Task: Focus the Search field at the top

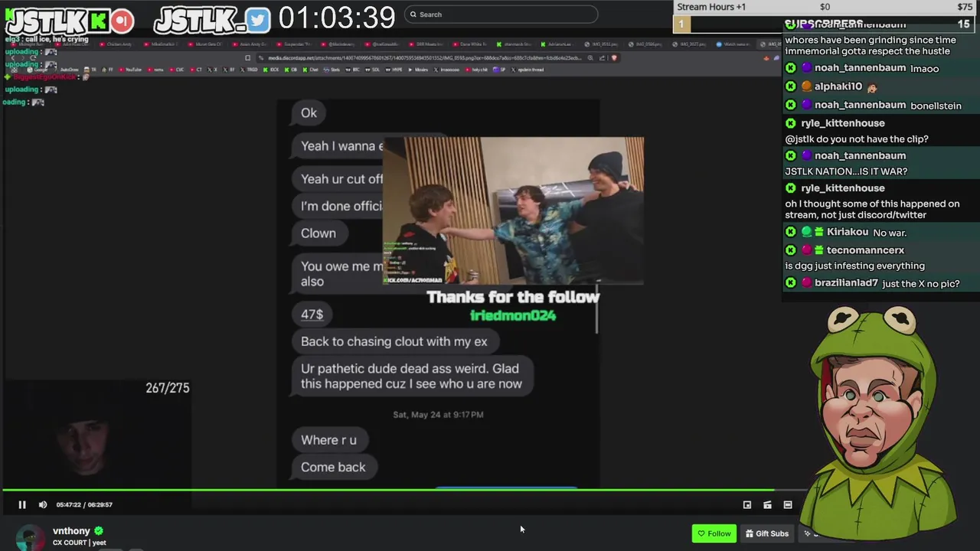Action: [x=501, y=15]
